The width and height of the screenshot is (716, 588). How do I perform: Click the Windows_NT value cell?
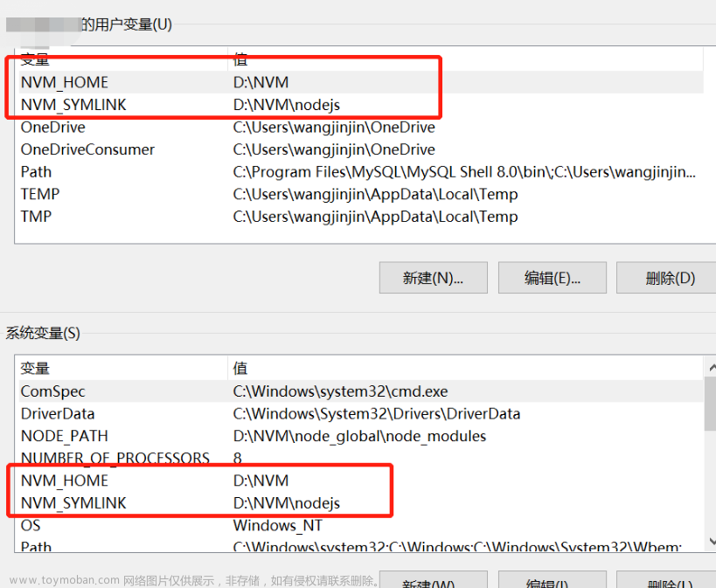(278, 525)
